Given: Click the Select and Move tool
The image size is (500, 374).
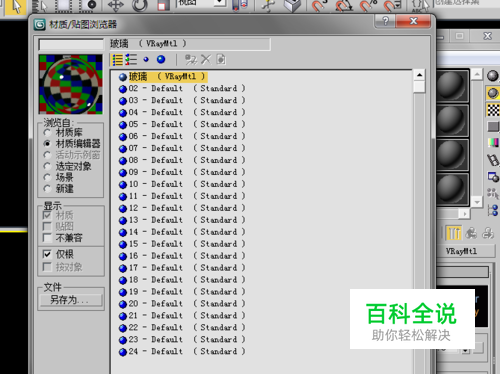Looking at the screenshot, I should (116, 5).
